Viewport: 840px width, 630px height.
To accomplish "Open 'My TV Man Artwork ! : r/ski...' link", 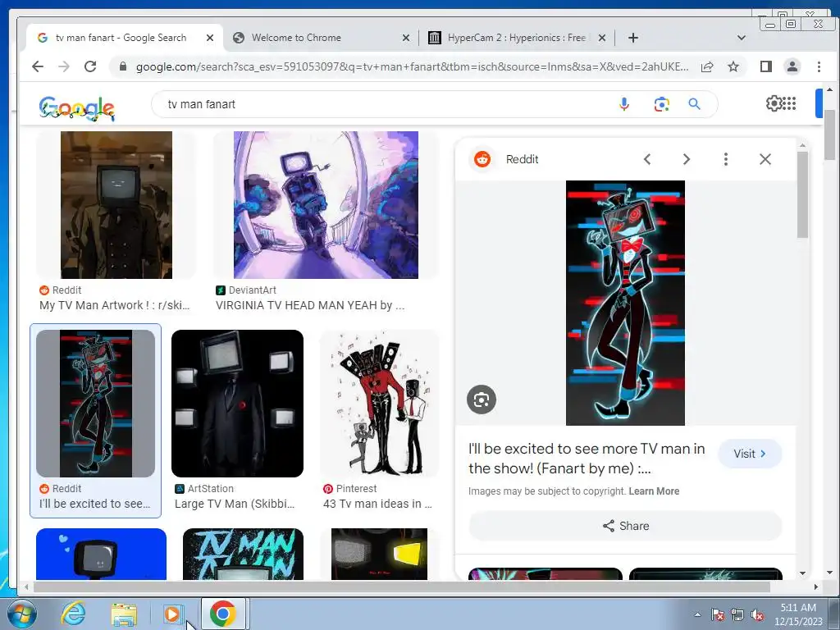I will [x=114, y=305].
